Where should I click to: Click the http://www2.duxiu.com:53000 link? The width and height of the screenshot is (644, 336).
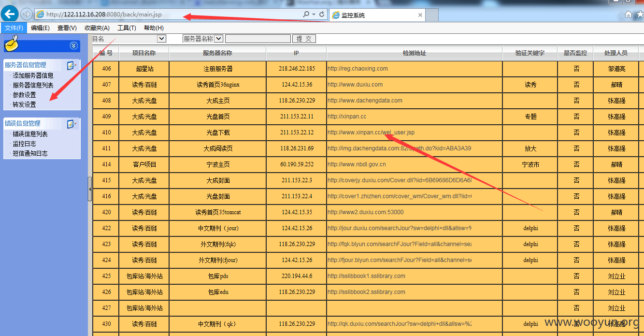pyautogui.click(x=365, y=212)
